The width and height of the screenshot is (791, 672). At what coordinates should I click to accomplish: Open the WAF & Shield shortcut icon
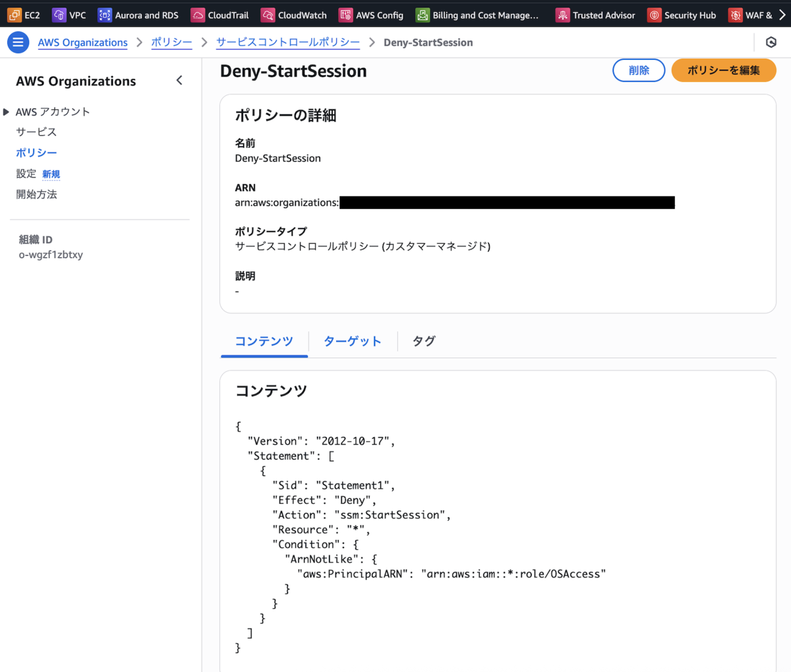(x=735, y=15)
